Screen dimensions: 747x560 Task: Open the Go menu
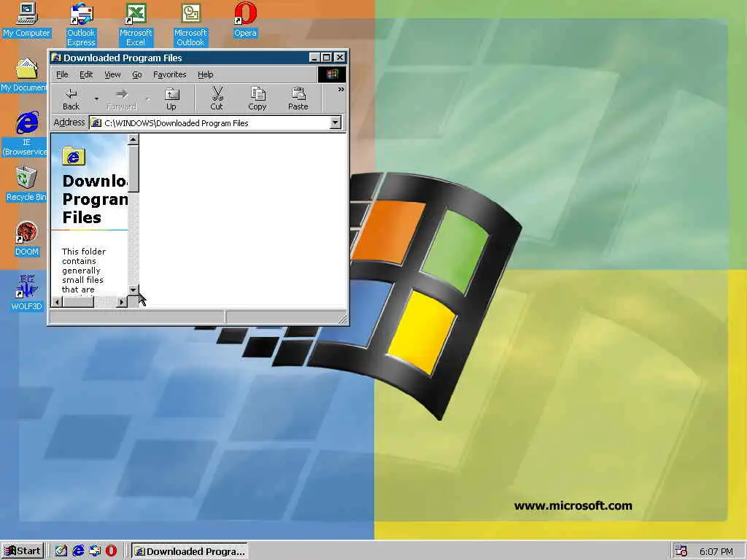pyautogui.click(x=137, y=75)
